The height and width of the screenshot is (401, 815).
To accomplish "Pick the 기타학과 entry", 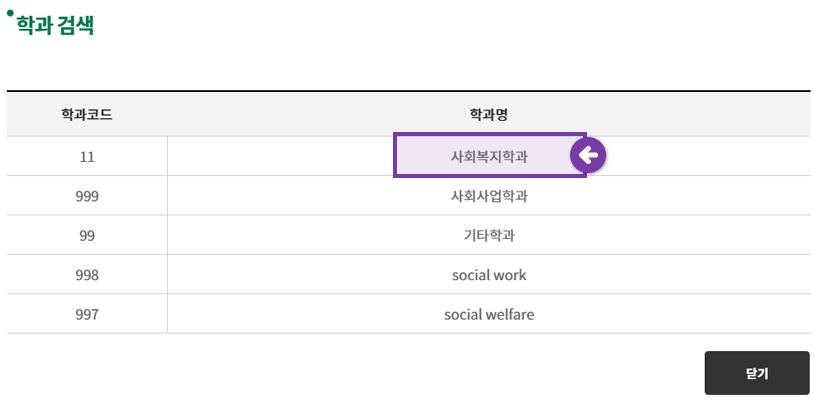I will 489,236.
